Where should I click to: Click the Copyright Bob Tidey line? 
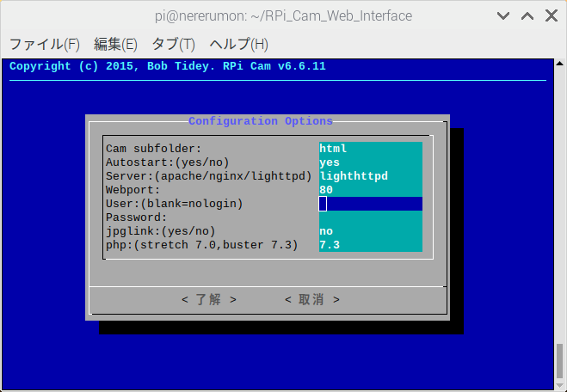tap(168, 66)
